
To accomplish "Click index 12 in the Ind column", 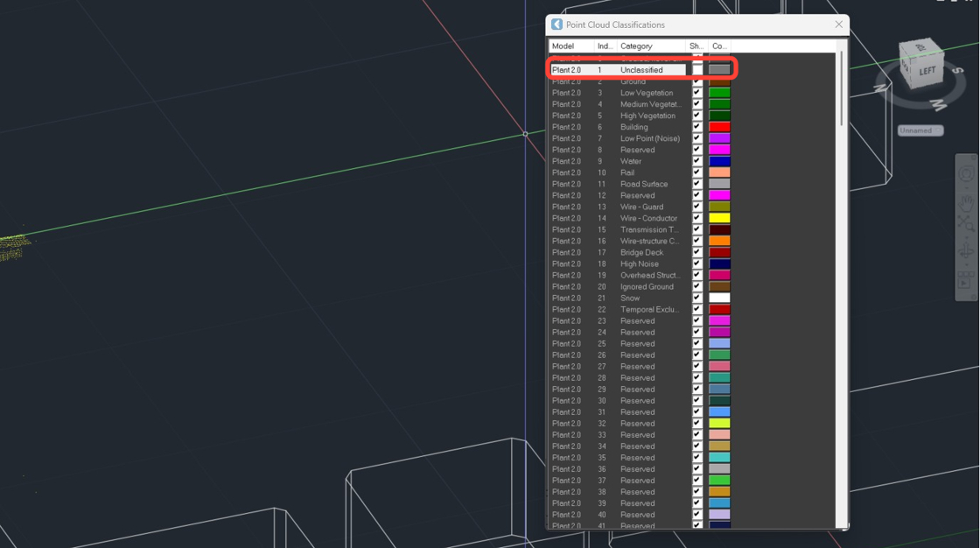I will coord(601,195).
